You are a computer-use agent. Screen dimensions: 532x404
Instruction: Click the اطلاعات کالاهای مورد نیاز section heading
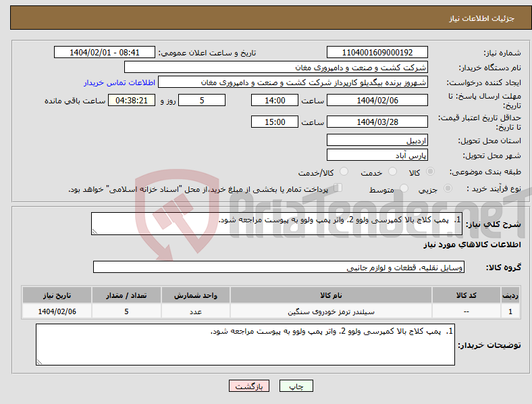click(472, 245)
